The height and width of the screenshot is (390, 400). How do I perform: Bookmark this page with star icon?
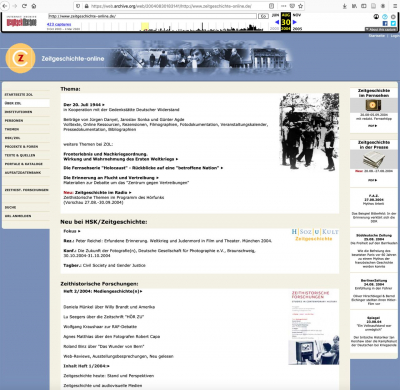coord(300,6)
